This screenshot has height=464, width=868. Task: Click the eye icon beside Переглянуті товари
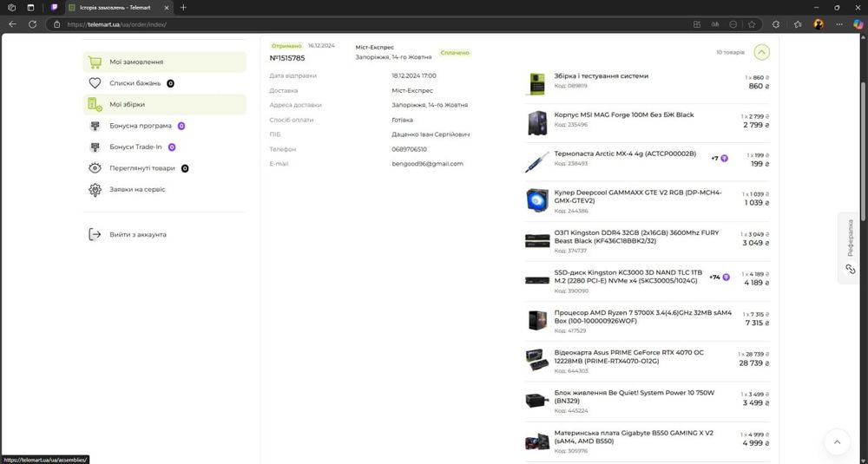click(95, 168)
